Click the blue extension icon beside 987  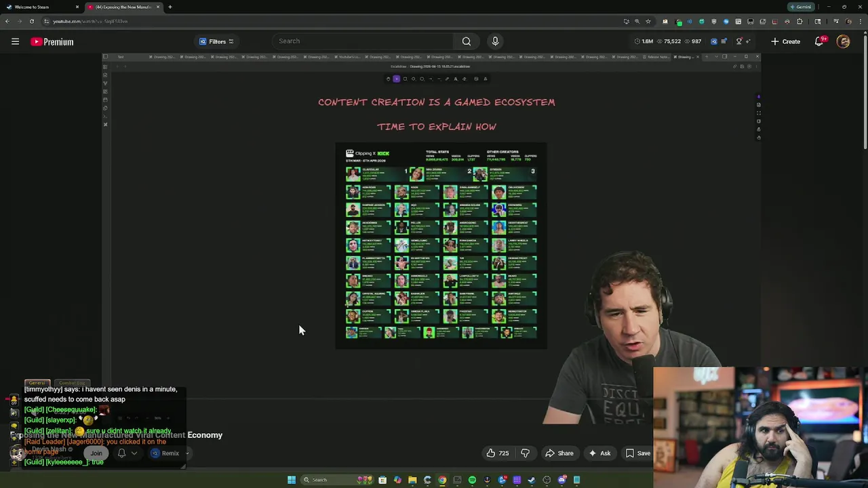click(713, 41)
